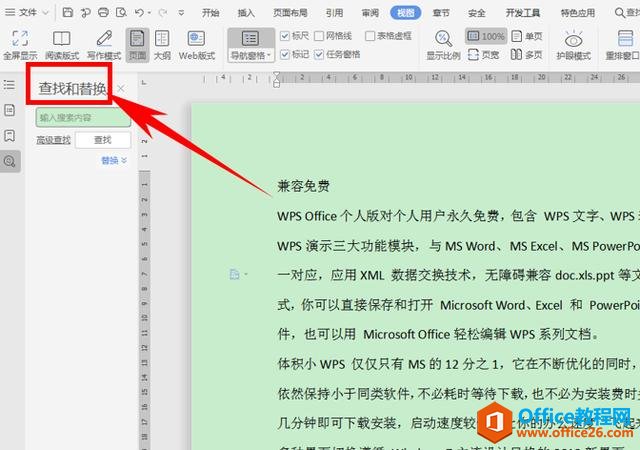Click the search content input field

[x=83, y=117]
